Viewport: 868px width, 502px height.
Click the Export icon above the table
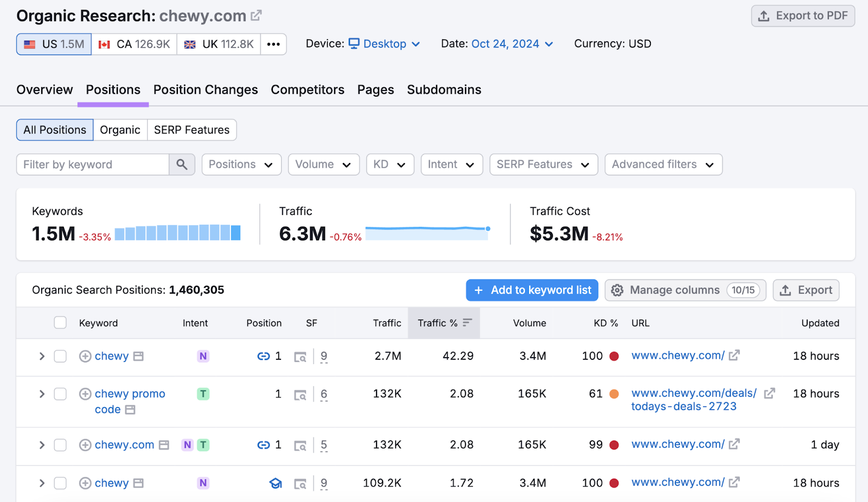click(x=785, y=290)
